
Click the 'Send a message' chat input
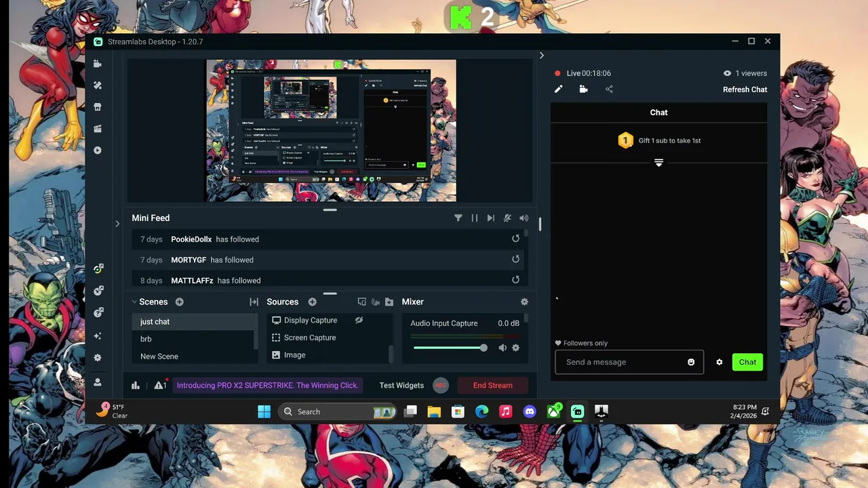629,362
